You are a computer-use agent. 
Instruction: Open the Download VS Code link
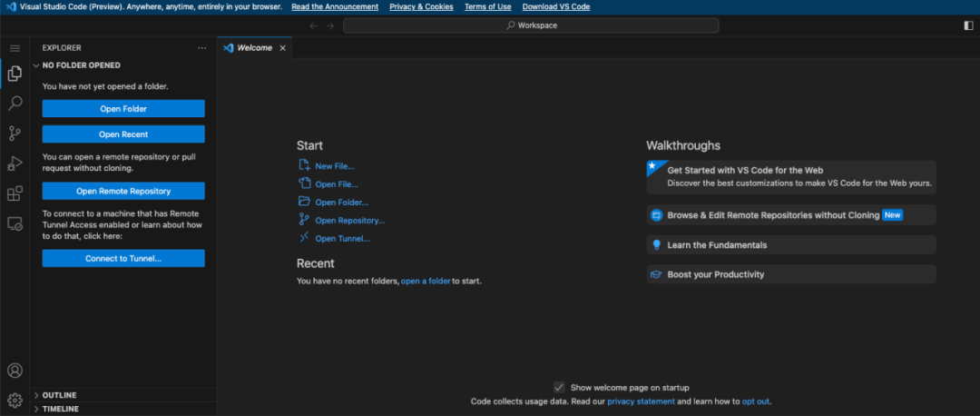(x=556, y=7)
